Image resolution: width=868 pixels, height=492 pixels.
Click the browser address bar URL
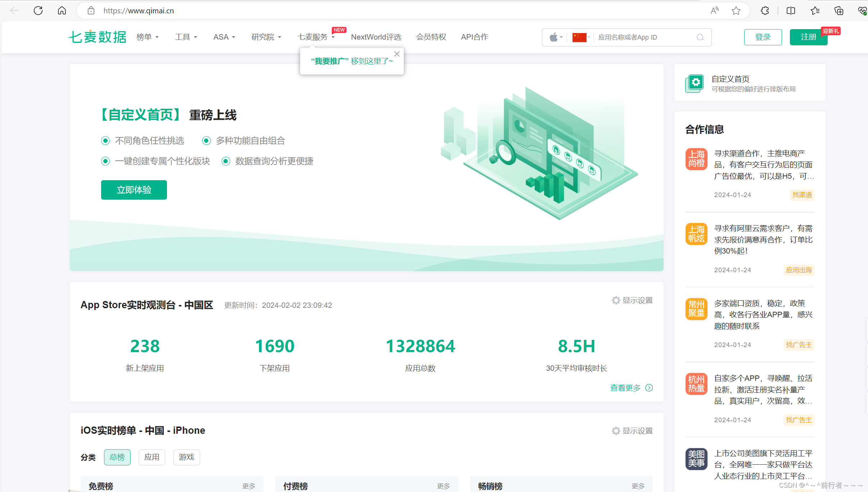139,11
